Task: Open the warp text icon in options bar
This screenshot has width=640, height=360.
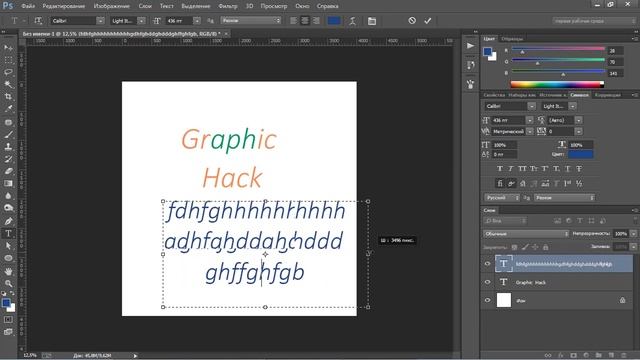Action: (x=352, y=20)
